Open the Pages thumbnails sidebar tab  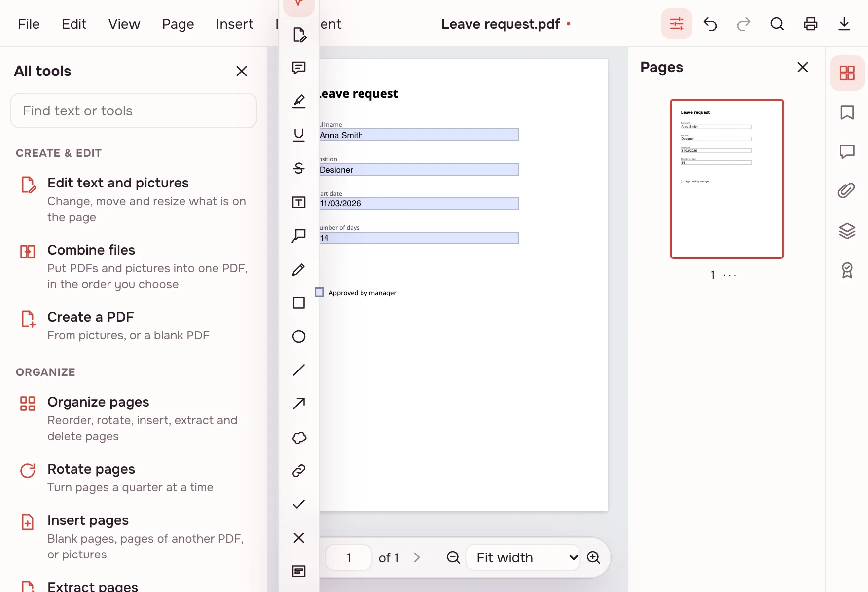point(847,73)
